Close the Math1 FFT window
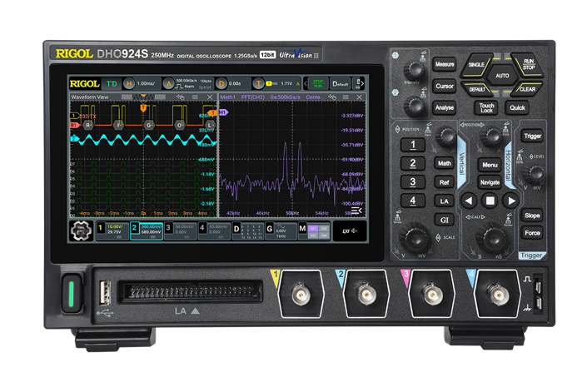This screenshot has width=587, height=392. tap(360, 97)
